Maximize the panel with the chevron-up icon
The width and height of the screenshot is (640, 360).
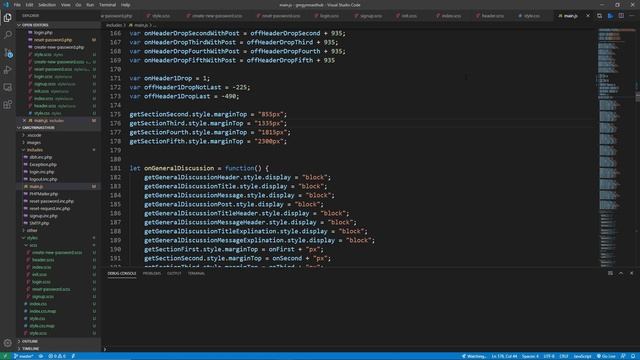pyautogui.click(x=621, y=273)
